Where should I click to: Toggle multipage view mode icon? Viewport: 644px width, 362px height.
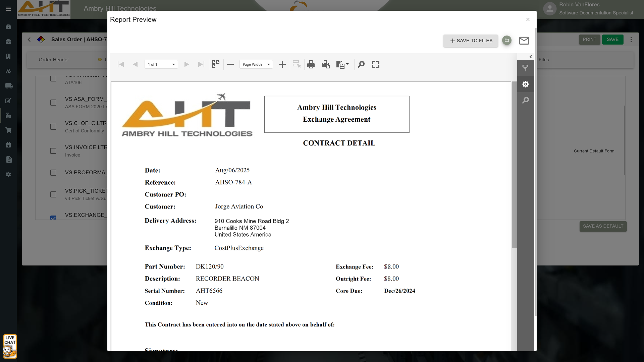pos(216,64)
